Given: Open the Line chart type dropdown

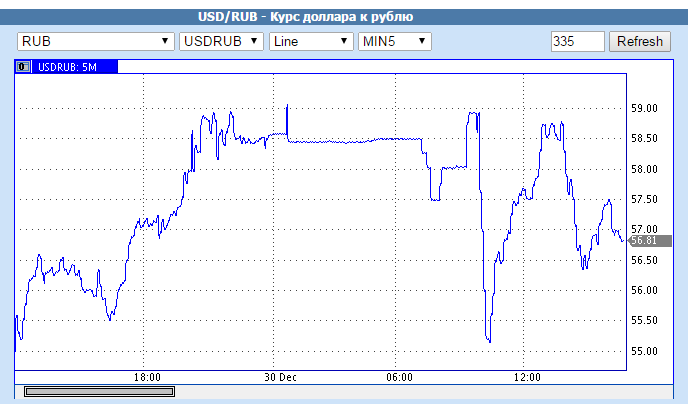Looking at the screenshot, I should pos(311,41).
